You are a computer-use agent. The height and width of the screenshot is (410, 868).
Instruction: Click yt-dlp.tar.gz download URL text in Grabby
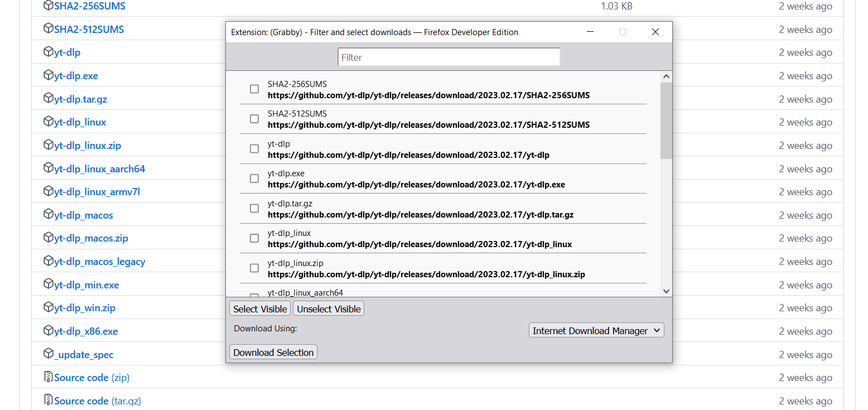click(x=421, y=215)
